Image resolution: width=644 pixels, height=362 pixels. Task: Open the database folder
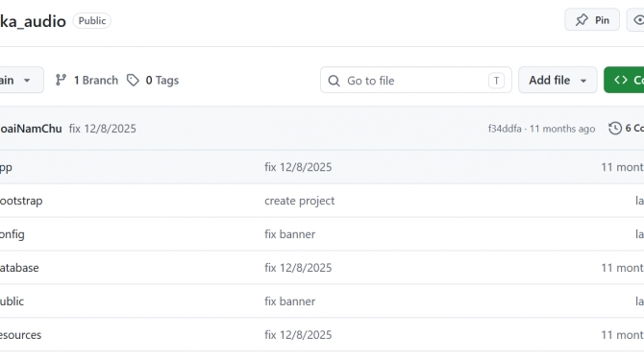click(19, 268)
